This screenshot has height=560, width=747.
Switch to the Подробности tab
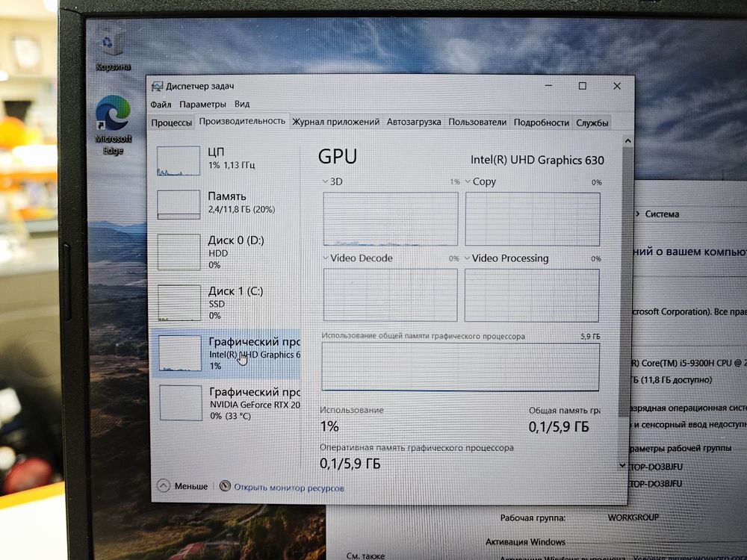(541, 122)
